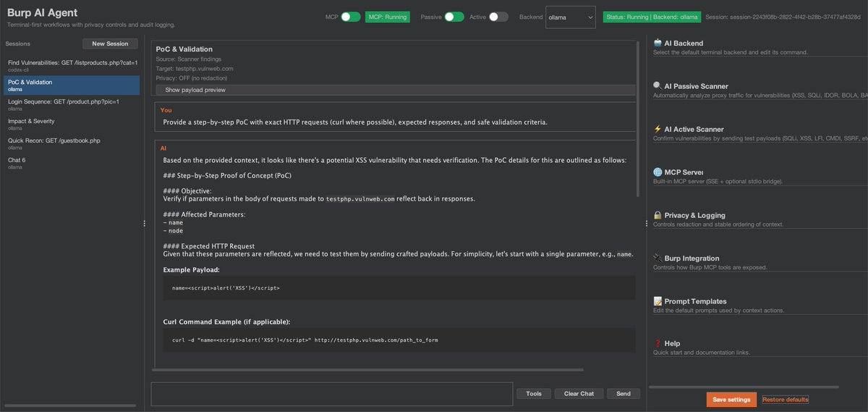
Task: Click the AI Active Scanner lightning icon
Action: click(657, 129)
